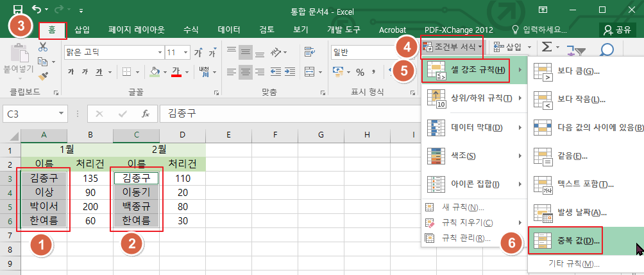Open the 맑은 고딕 font name dropdown
644x275 pixels.
pyautogui.click(x=160, y=53)
